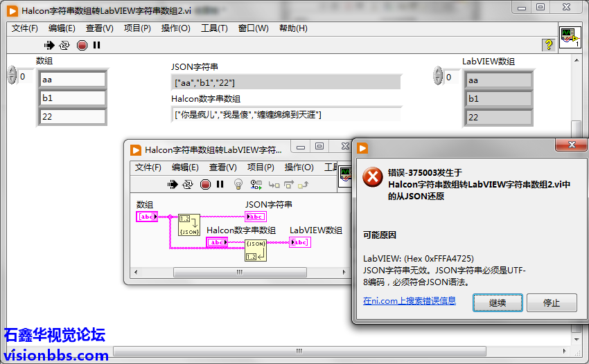Open 操作(O) menu in block diagram window
This screenshot has width=589, height=364.
click(x=299, y=167)
